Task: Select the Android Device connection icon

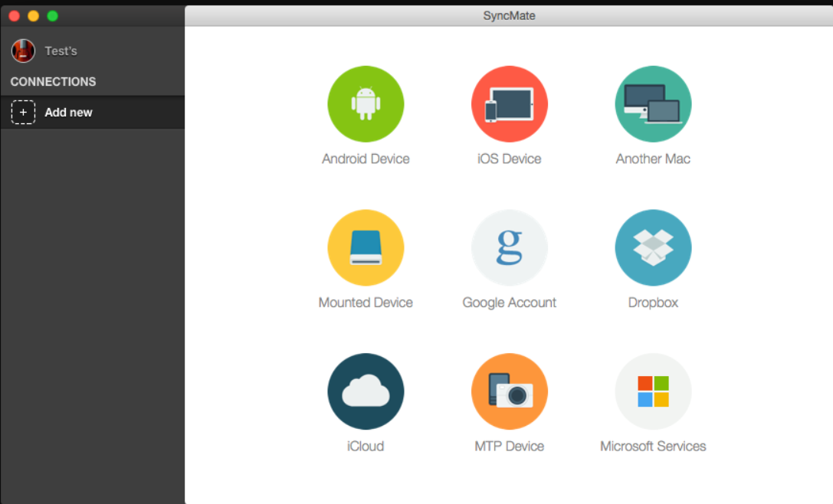Action: [x=366, y=104]
